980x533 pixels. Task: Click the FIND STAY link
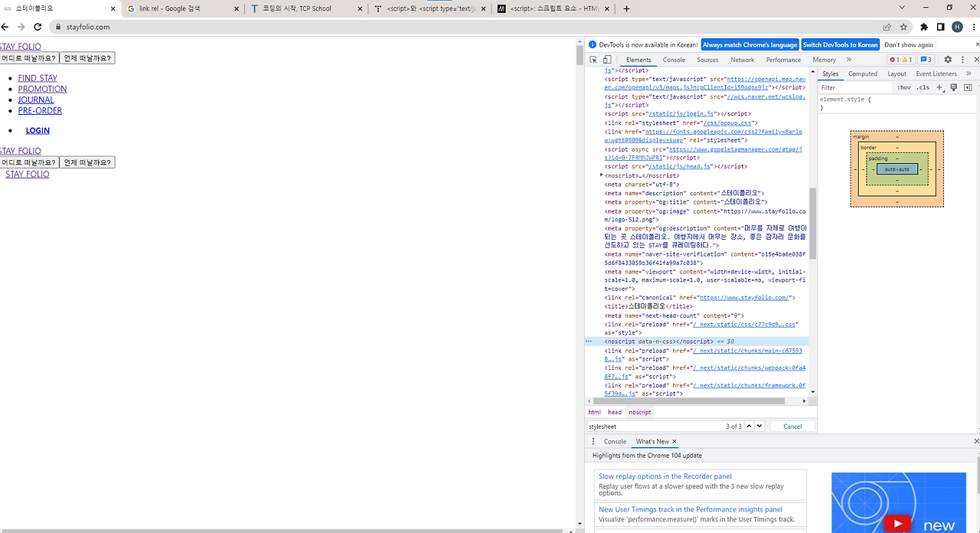click(38, 78)
